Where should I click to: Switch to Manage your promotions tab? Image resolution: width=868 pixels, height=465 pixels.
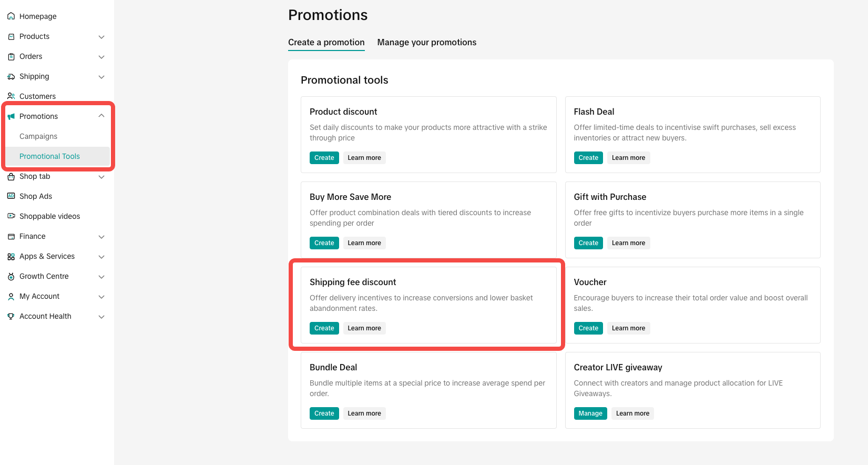(426, 43)
